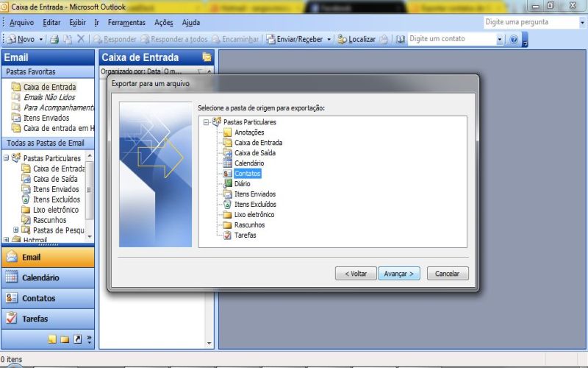Click Configure buttons chevron in navigation pane
The image size is (588, 368).
tap(89, 339)
